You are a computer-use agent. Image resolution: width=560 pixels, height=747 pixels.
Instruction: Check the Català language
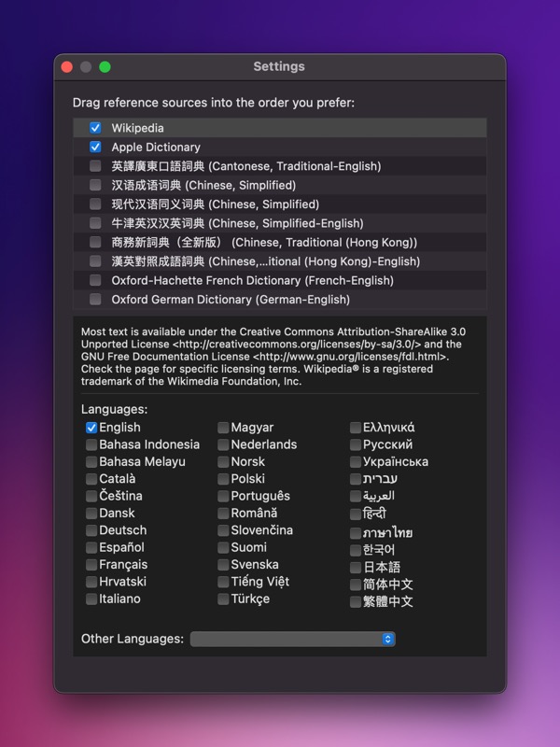pyautogui.click(x=91, y=479)
